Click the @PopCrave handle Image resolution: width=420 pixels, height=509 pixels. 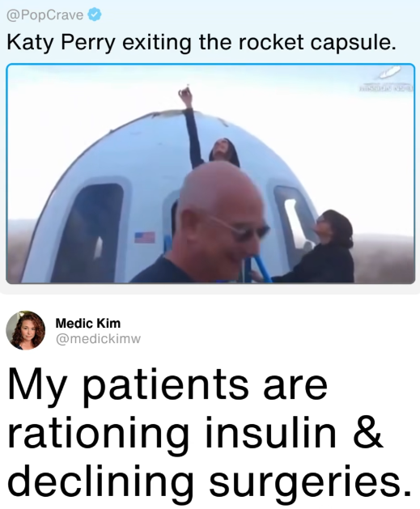pyautogui.click(x=45, y=15)
